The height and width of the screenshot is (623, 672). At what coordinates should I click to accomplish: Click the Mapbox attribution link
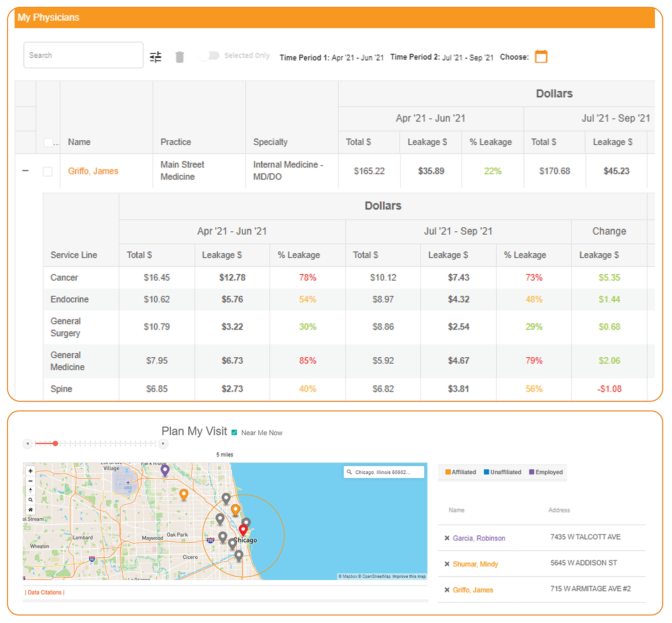[348, 576]
